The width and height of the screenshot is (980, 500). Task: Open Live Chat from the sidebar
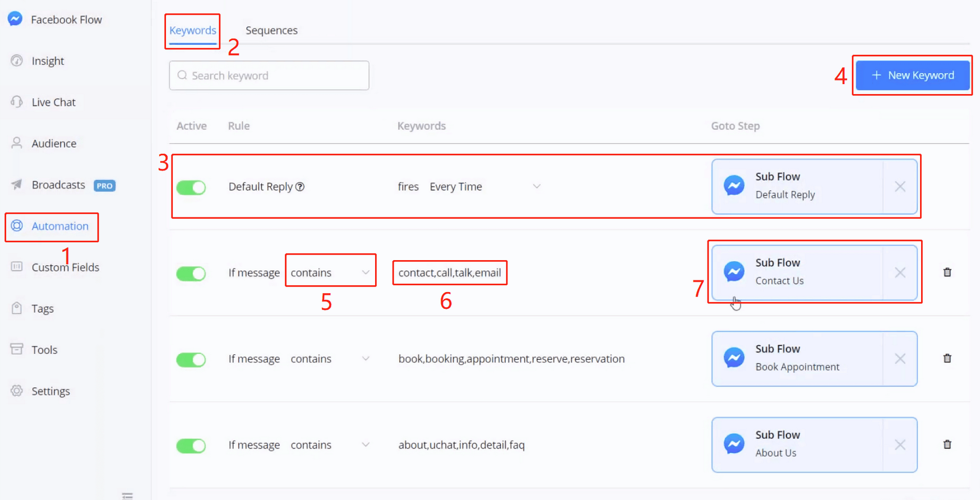tap(53, 102)
